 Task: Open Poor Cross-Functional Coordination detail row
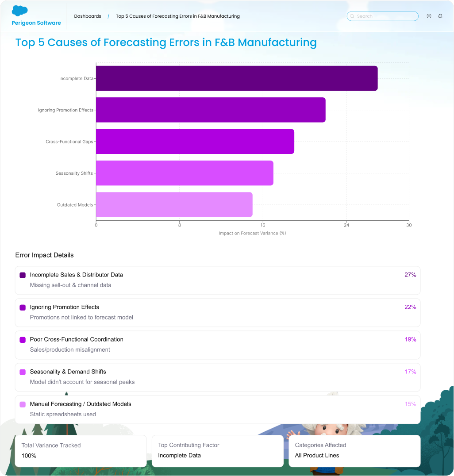[217, 345]
